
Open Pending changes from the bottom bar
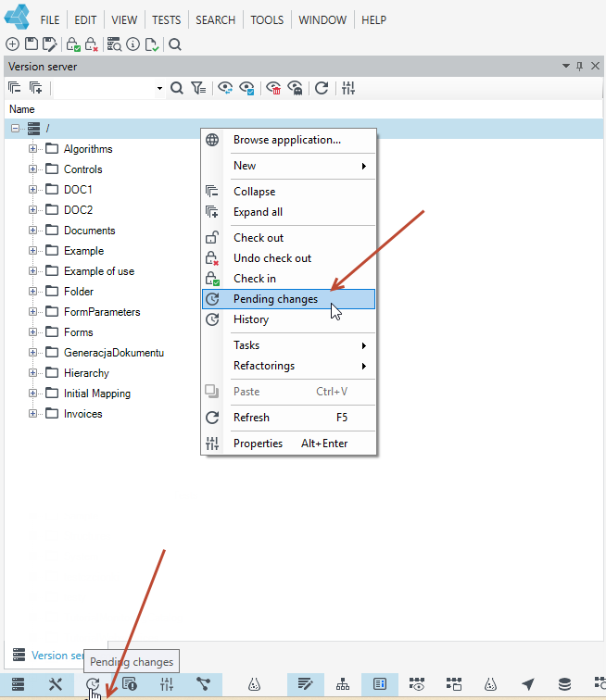(x=93, y=684)
